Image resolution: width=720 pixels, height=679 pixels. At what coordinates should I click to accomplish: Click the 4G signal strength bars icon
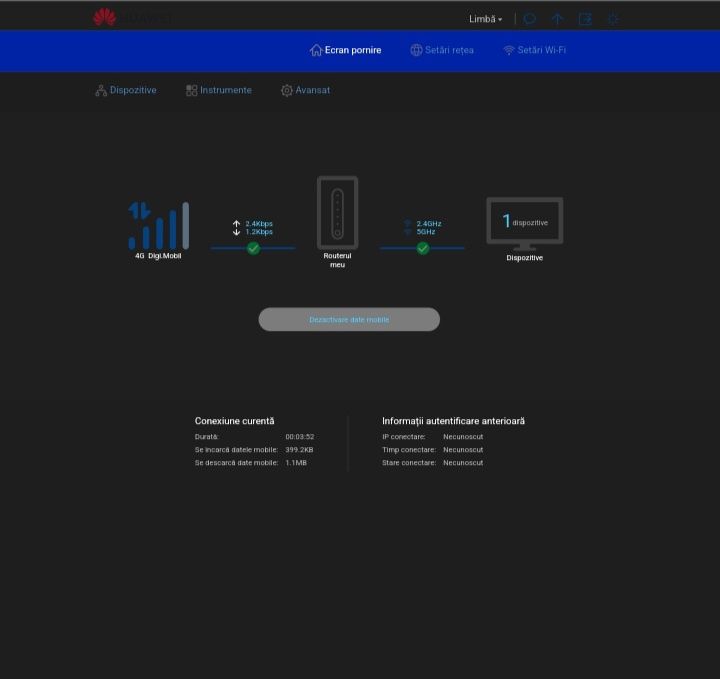(x=158, y=225)
